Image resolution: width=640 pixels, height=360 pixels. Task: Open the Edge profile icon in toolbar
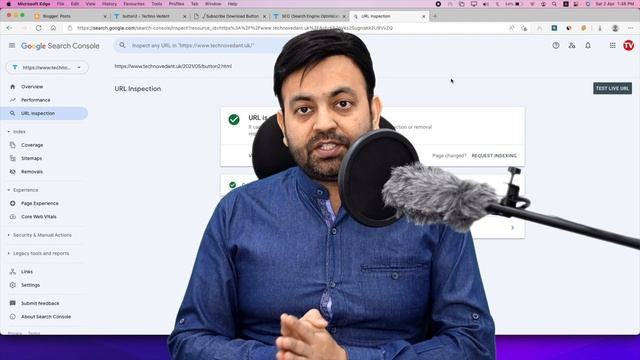point(615,28)
